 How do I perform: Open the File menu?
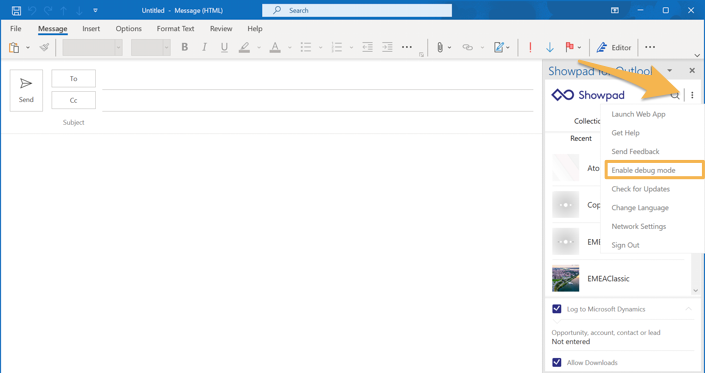click(16, 29)
